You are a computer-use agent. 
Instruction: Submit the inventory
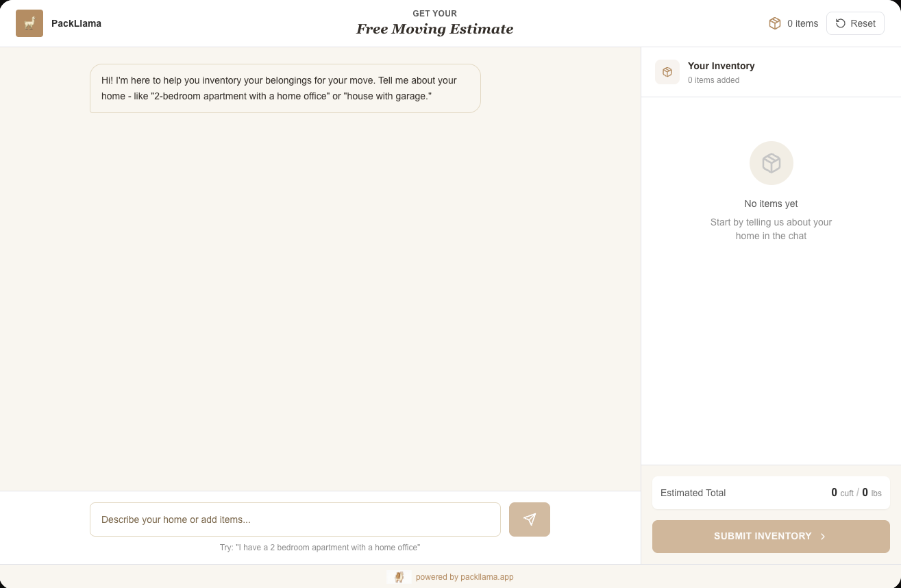pos(762,537)
